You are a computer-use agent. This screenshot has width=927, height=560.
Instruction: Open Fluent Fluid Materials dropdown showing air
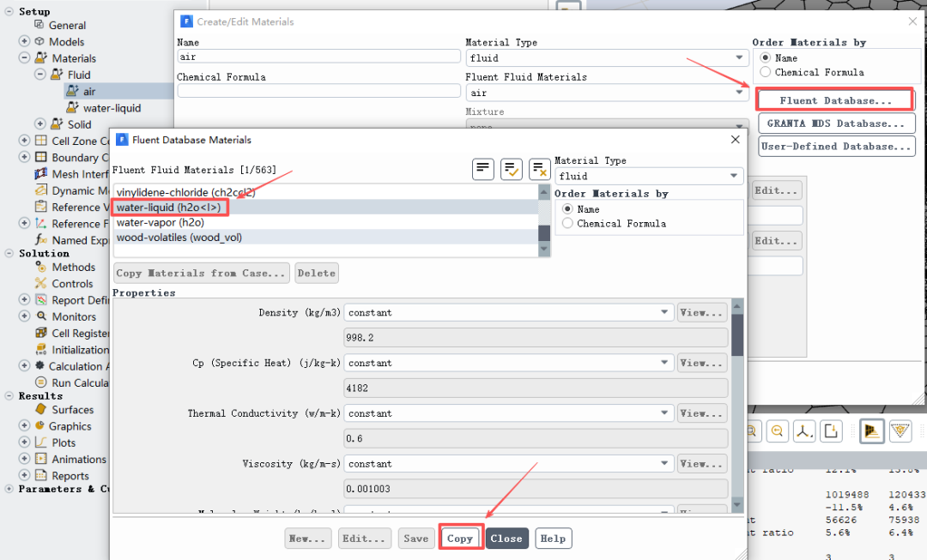click(607, 93)
